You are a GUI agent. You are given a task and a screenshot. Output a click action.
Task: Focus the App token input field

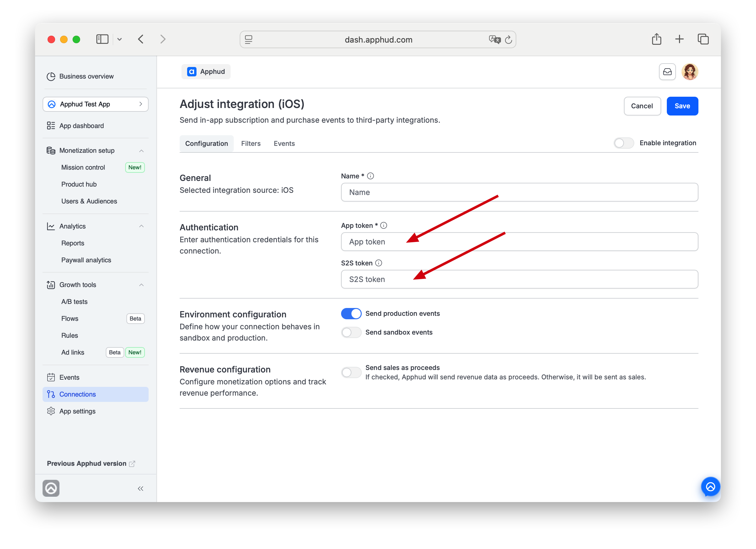(x=519, y=242)
